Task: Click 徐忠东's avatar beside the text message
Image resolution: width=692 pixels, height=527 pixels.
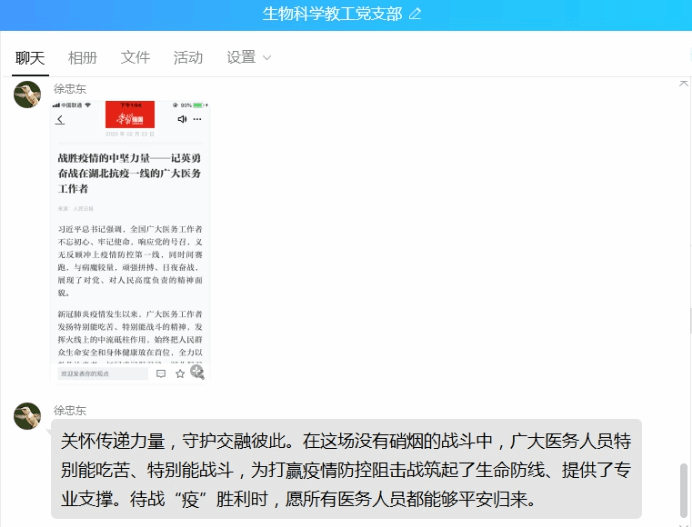Action: (27, 416)
